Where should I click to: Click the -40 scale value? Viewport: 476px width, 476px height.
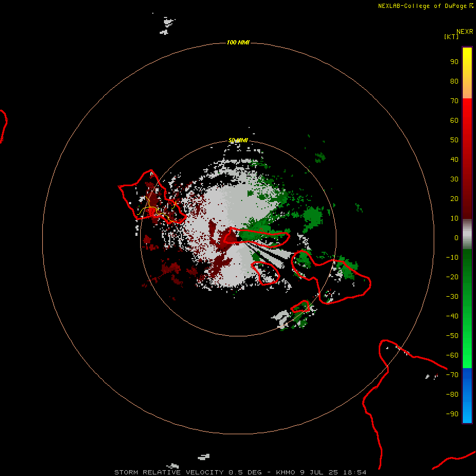coord(452,316)
